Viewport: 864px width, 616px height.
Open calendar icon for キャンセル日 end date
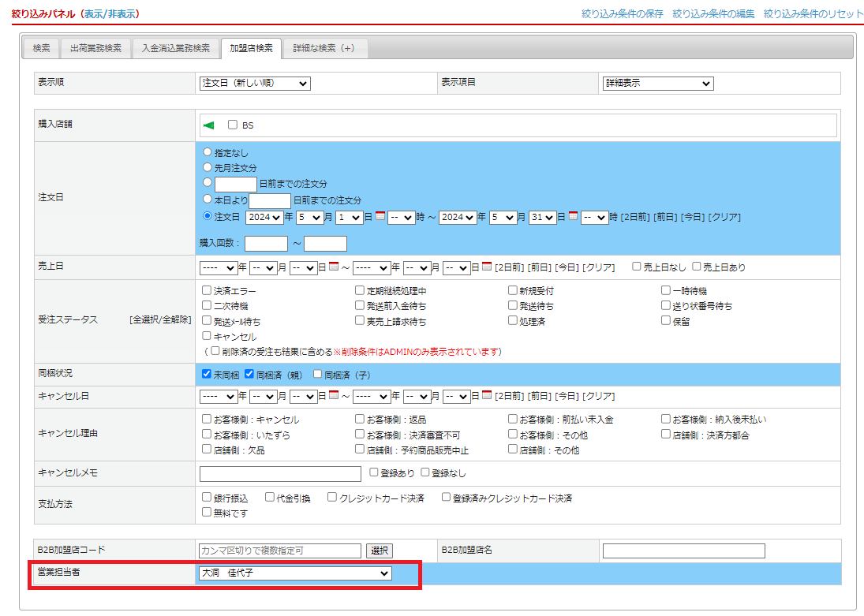point(487,396)
